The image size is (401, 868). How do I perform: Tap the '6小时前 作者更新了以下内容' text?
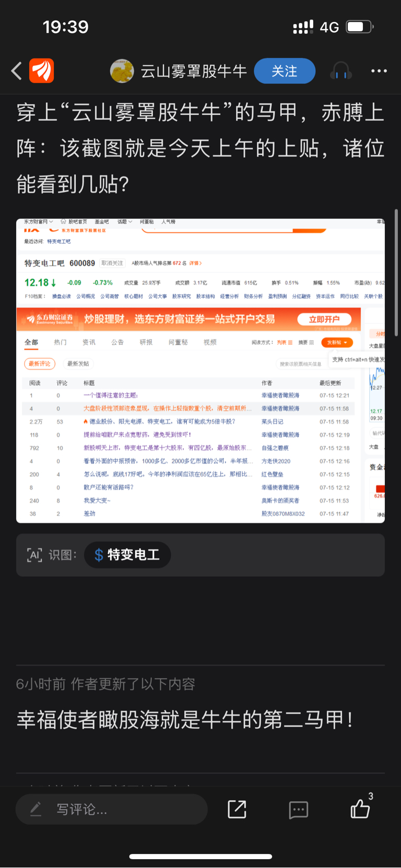105,684
